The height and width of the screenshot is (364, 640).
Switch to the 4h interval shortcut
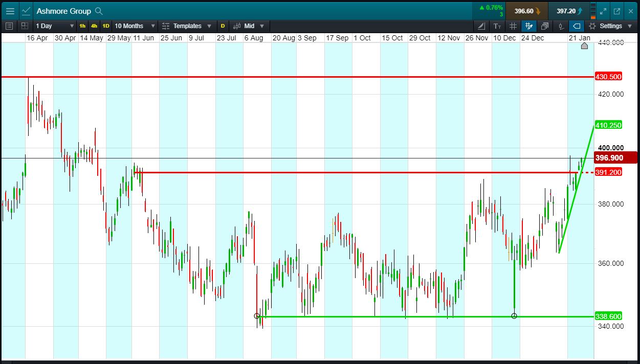94,26
